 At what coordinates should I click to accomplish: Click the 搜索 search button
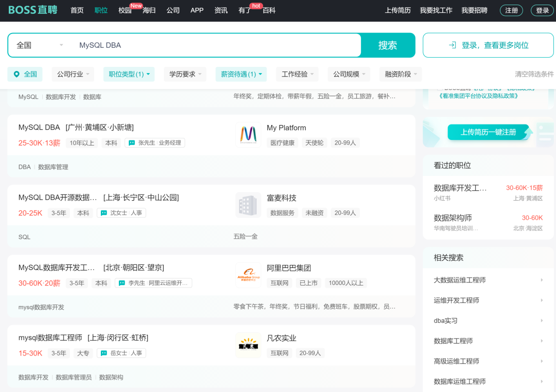388,45
